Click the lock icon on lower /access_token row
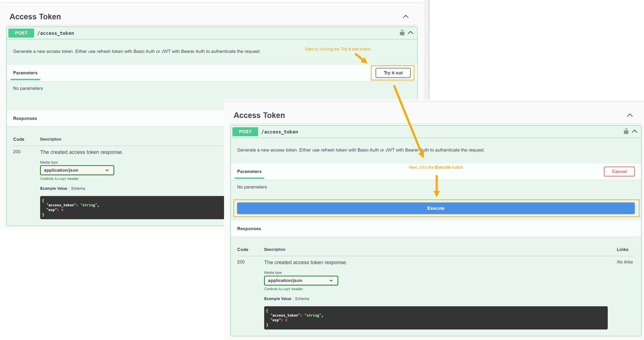The image size is (644, 340). coord(626,132)
